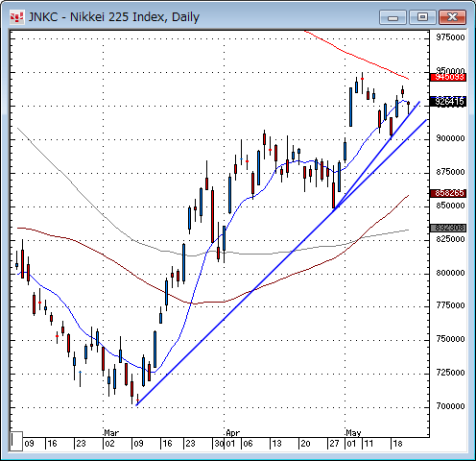Click the 11 date label on the time axis
The width and height of the screenshot is (476, 461).
tap(369, 444)
